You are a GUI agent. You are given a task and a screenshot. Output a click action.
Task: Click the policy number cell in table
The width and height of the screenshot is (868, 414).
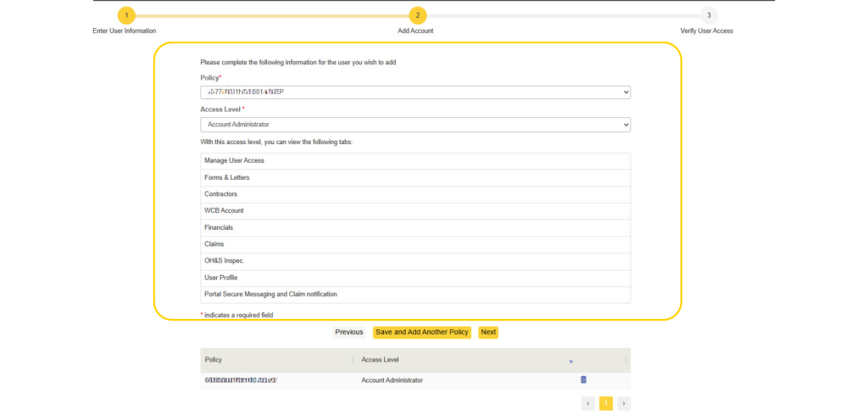click(241, 381)
